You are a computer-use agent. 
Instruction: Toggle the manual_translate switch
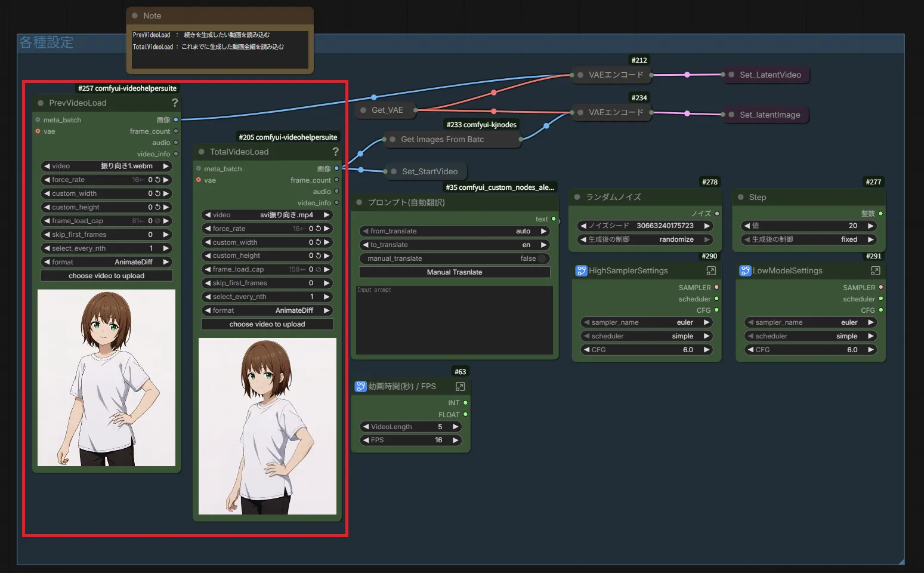[x=541, y=258]
